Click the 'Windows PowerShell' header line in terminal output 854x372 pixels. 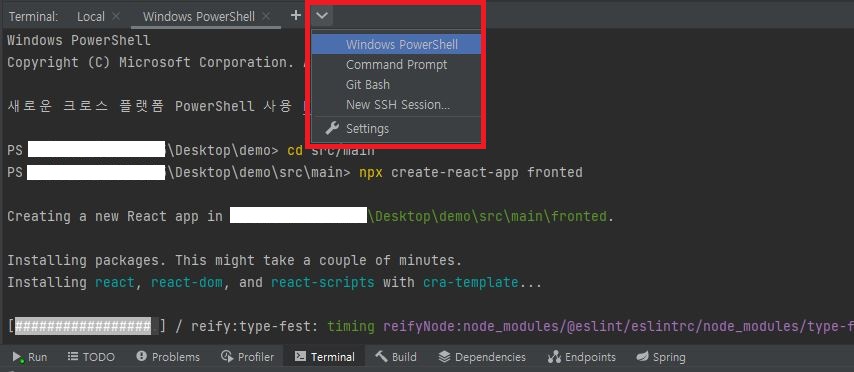(x=79, y=40)
